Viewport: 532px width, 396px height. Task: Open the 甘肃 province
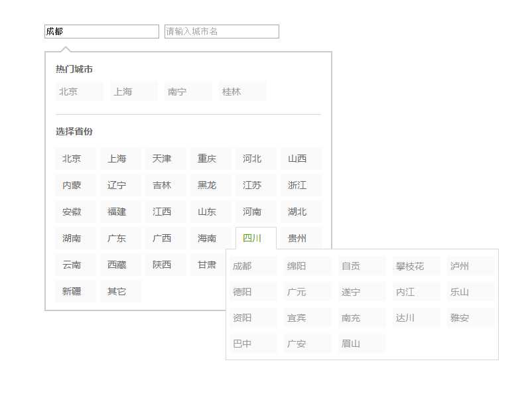tap(208, 265)
